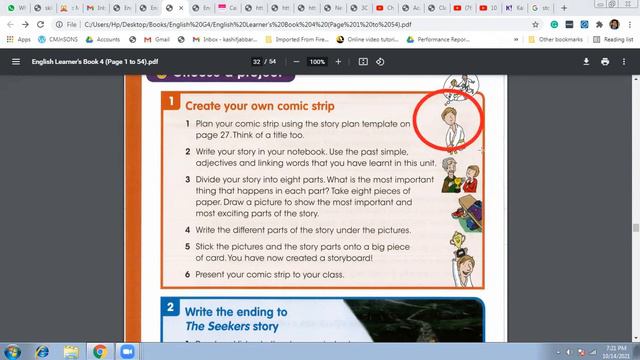Open a new browser tab

pos(564,8)
